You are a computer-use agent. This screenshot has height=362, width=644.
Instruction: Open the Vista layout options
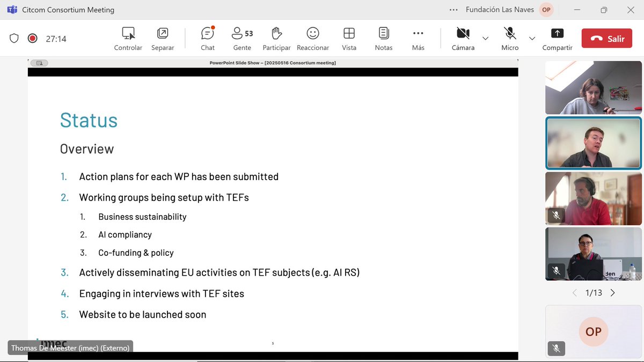349,39
